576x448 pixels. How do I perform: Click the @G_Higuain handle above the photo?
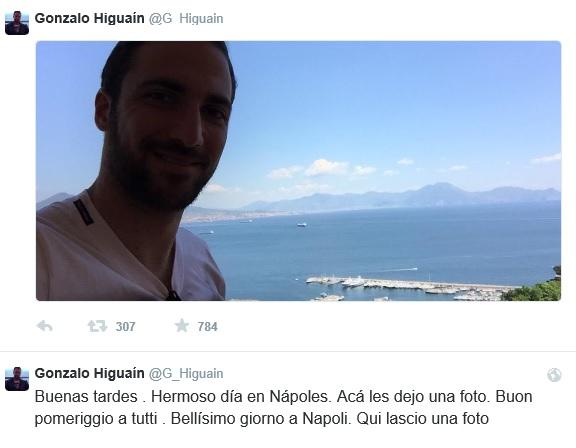[x=186, y=19]
